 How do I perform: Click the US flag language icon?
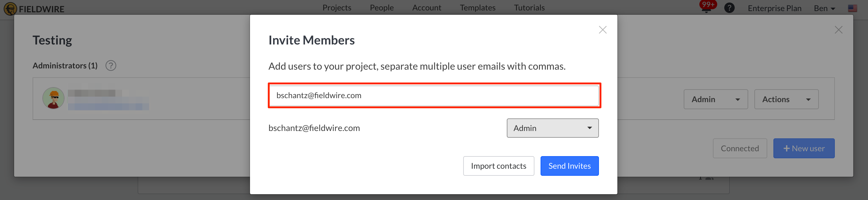(x=853, y=7)
